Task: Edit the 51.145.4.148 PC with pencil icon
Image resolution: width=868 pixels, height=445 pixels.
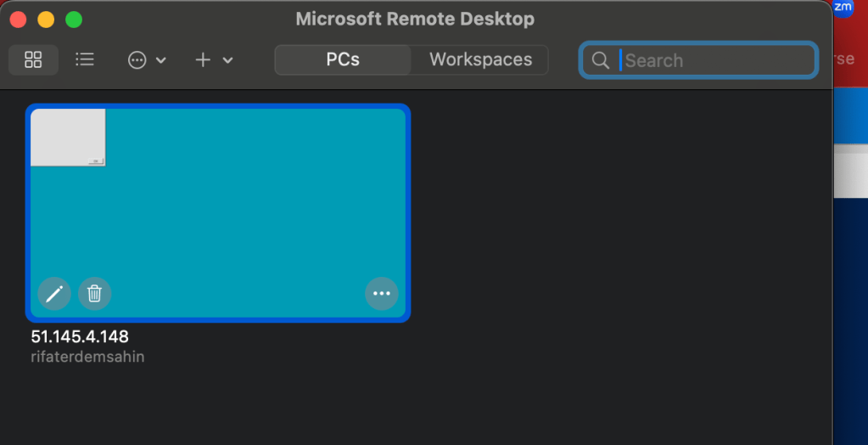Action: pos(54,293)
